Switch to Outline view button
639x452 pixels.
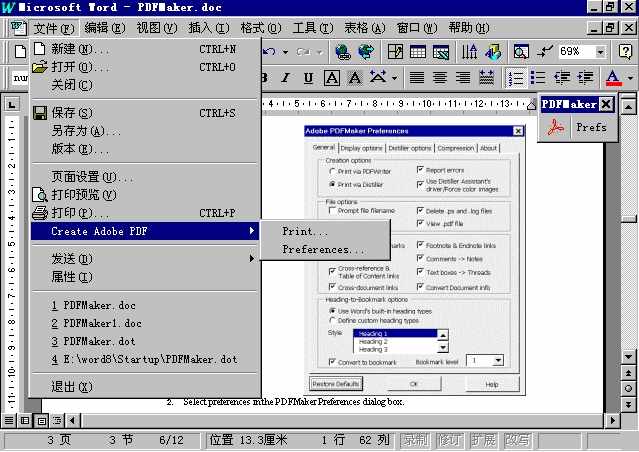click(x=57, y=420)
